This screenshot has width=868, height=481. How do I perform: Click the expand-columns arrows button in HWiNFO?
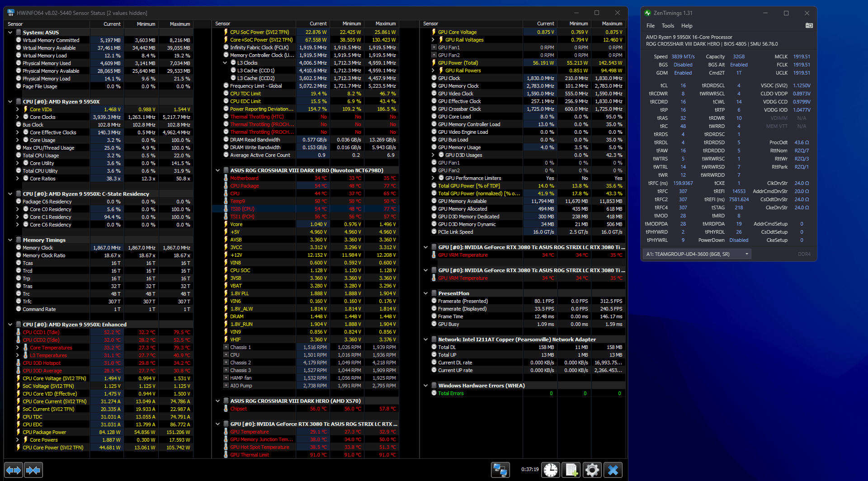click(x=13, y=470)
